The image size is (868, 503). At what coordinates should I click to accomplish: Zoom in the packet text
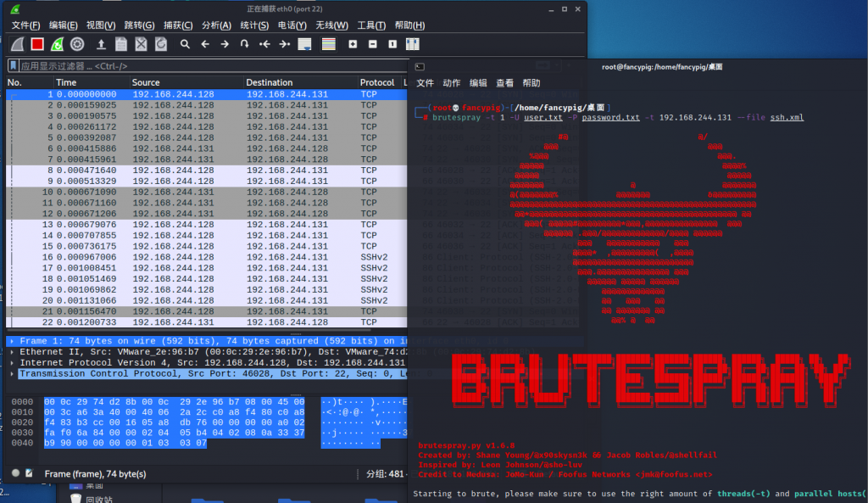[353, 44]
